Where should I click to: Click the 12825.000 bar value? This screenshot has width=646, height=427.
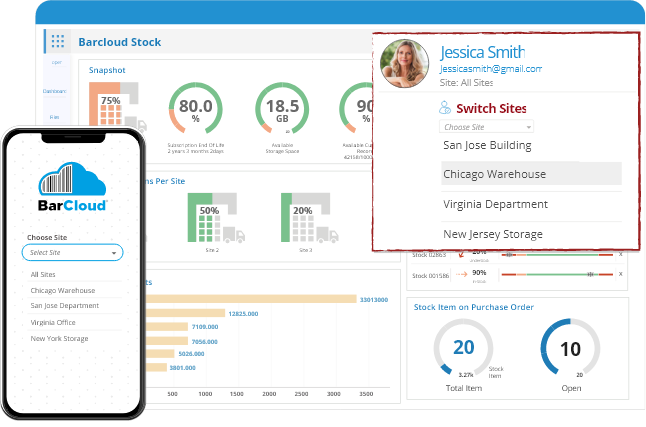[243, 314]
